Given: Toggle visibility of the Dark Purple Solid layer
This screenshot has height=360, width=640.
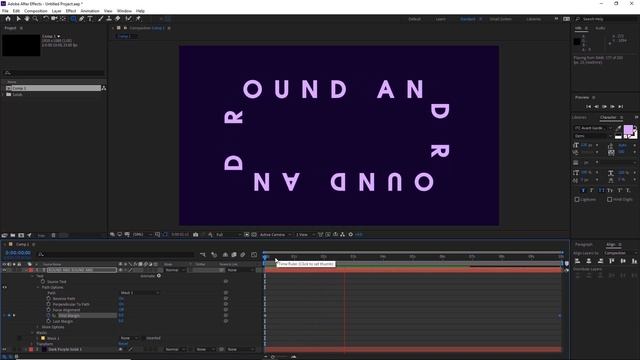Looking at the screenshot, I should pos(4,349).
